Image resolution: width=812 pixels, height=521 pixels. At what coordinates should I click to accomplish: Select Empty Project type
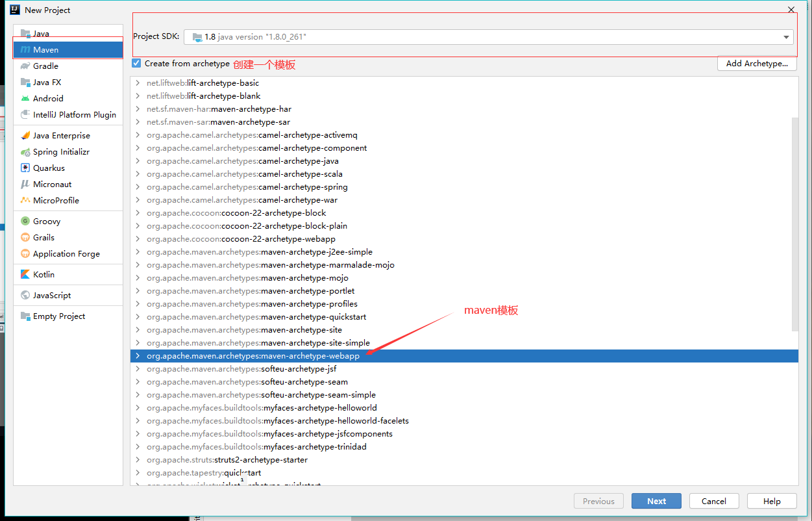click(68, 316)
